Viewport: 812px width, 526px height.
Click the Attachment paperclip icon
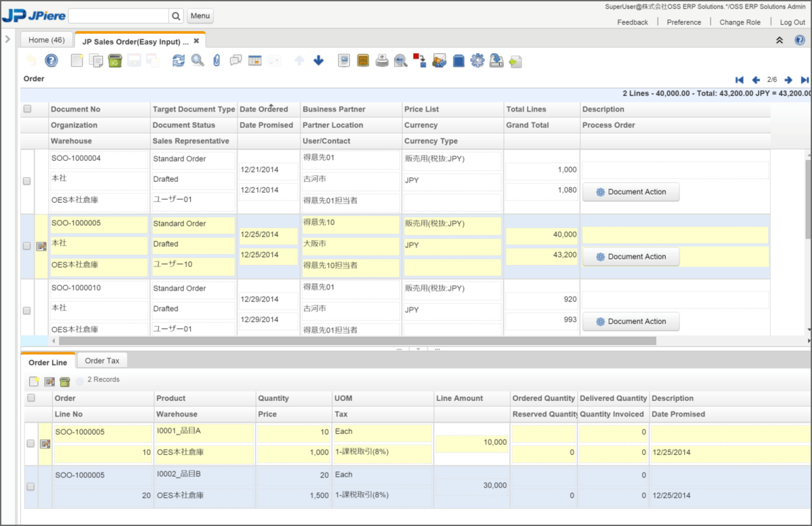(x=217, y=61)
